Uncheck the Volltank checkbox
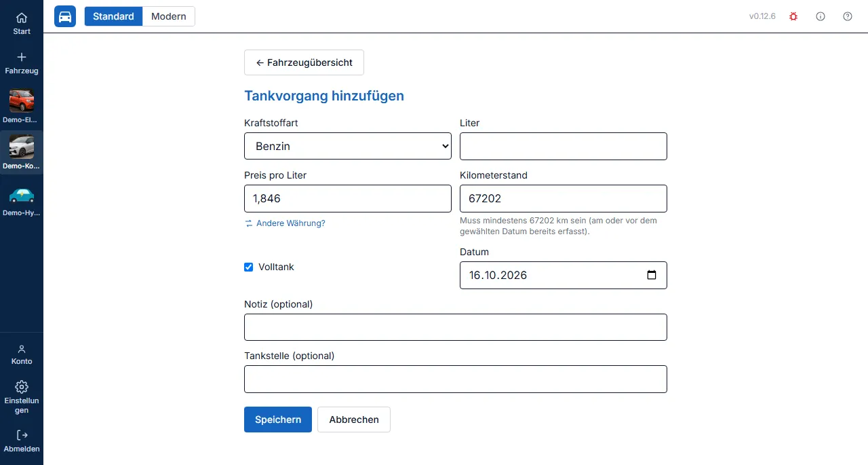The image size is (868, 465). pyautogui.click(x=248, y=267)
